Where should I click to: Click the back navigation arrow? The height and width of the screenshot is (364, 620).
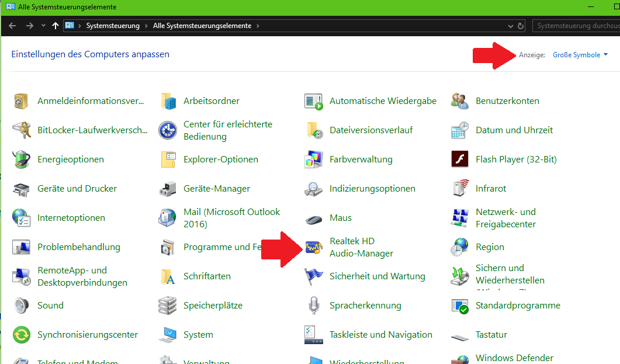pyautogui.click(x=12, y=26)
